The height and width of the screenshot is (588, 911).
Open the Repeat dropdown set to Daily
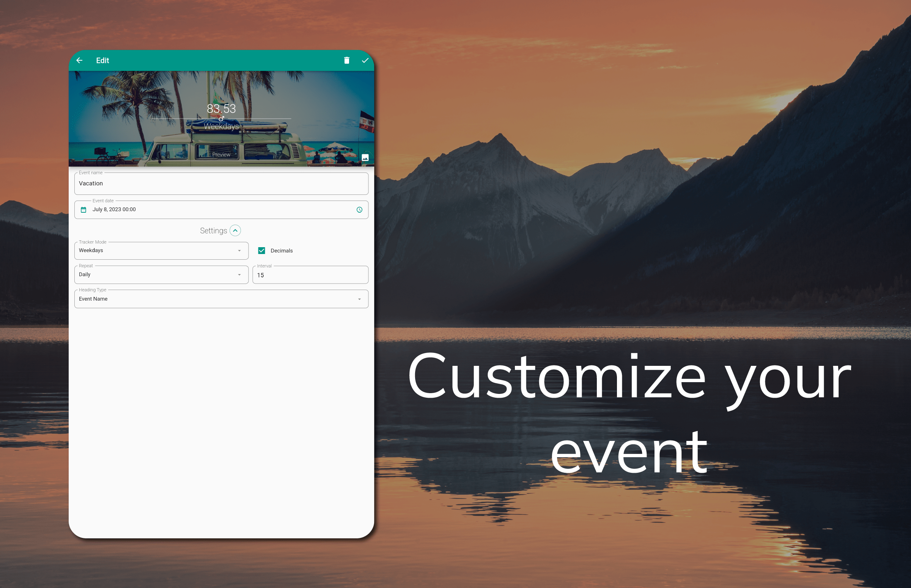[161, 274]
